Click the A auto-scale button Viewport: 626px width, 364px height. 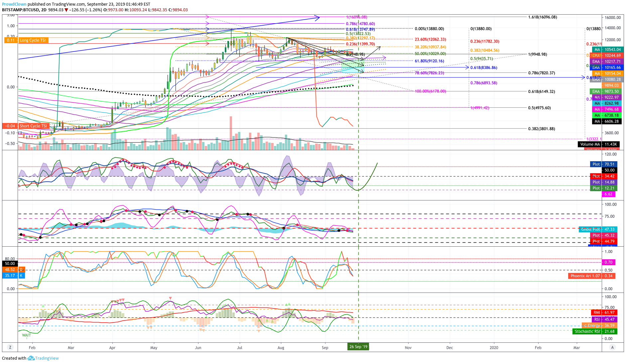[612, 347]
